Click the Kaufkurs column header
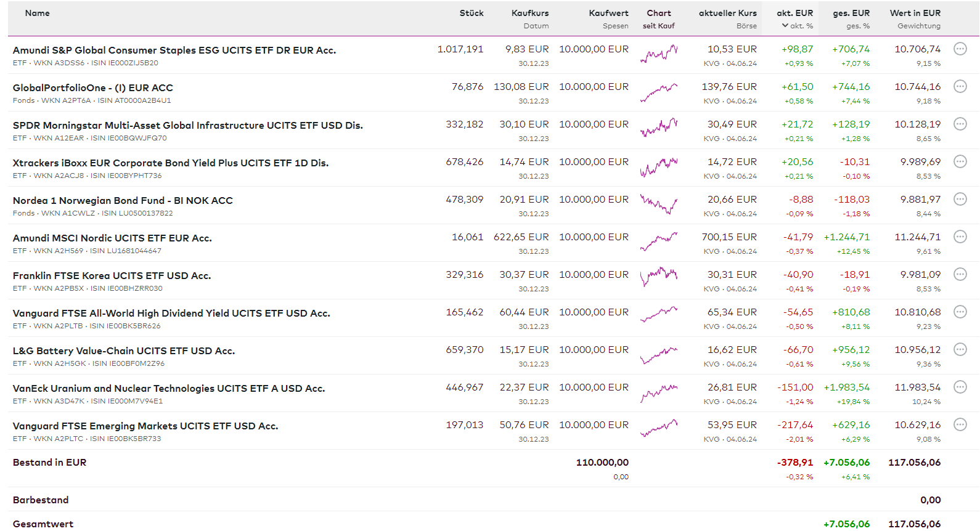The width and height of the screenshot is (980, 531). coord(529,13)
